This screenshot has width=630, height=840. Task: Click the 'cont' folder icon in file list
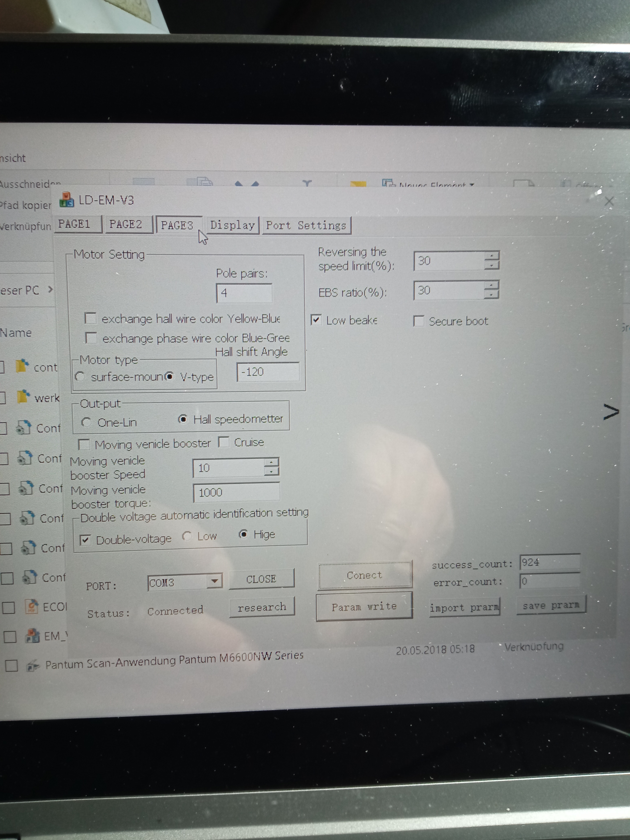pyautogui.click(x=22, y=366)
